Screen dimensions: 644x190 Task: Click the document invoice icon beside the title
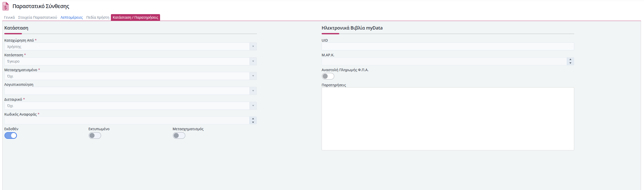tap(6, 6)
